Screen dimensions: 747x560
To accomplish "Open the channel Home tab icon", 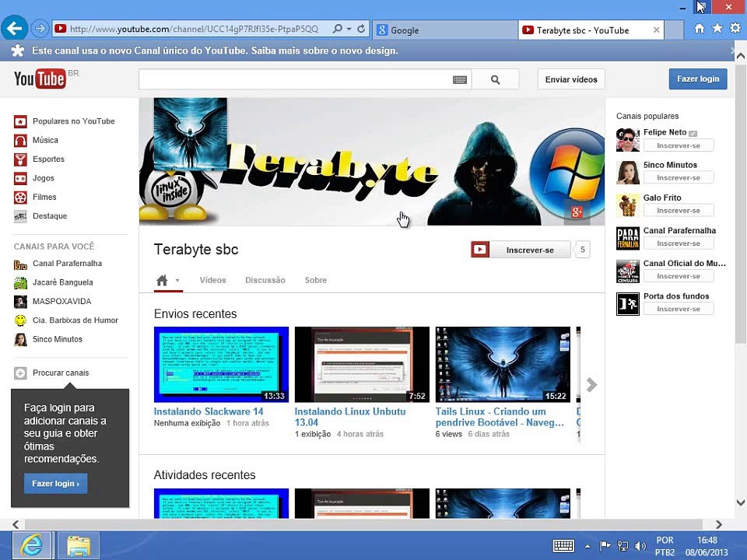I will point(162,280).
